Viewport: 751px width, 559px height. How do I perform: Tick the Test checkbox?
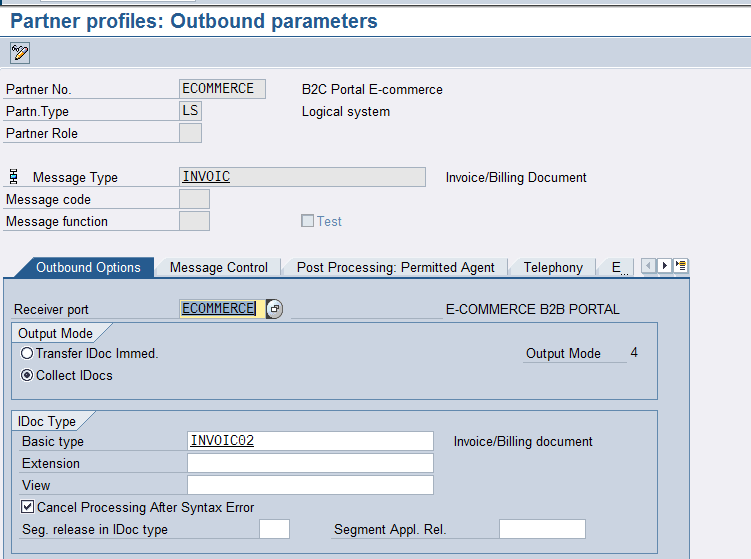point(308,221)
